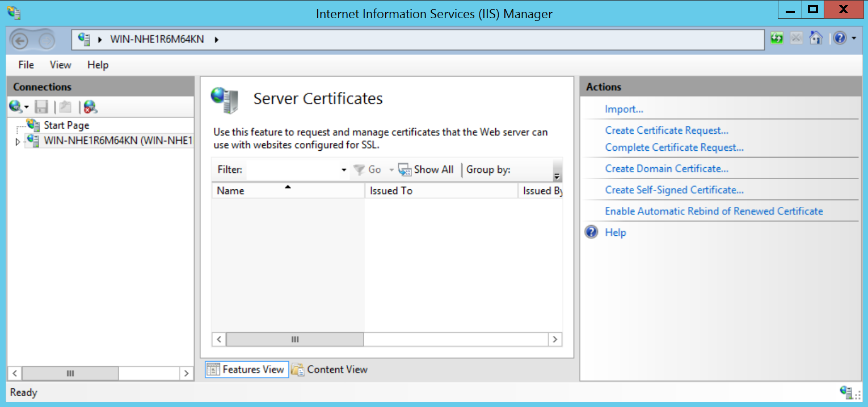Click the Server Certificates feature icon
The width and height of the screenshot is (868, 407).
tap(225, 100)
